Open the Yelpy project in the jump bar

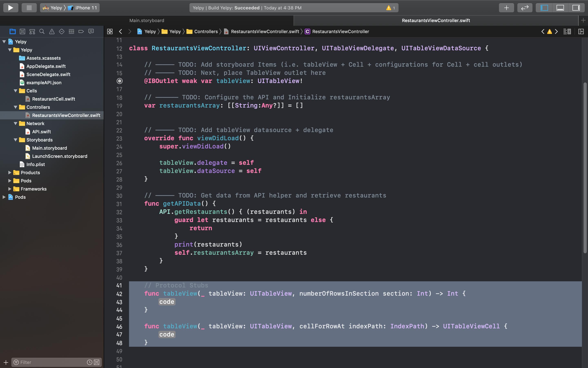(147, 31)
